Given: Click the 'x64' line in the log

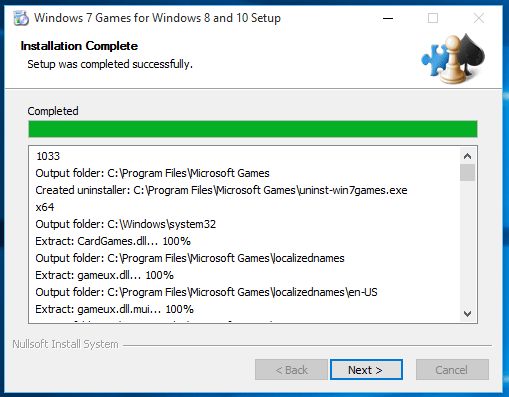Looking at the screenshot, I should pyautogui.click(x=45, y=207).
